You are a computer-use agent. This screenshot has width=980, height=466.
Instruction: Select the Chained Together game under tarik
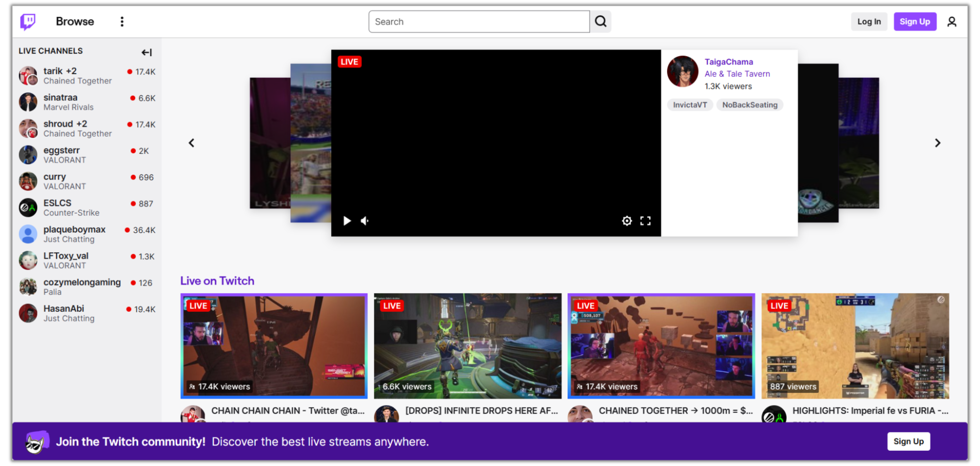pyautogui.click(x=78, y=81)
